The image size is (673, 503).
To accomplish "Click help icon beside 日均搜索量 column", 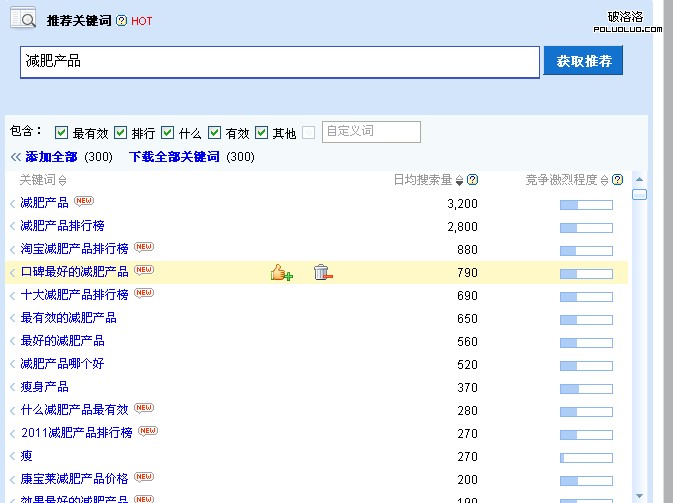I will click(x=473, y=180).
